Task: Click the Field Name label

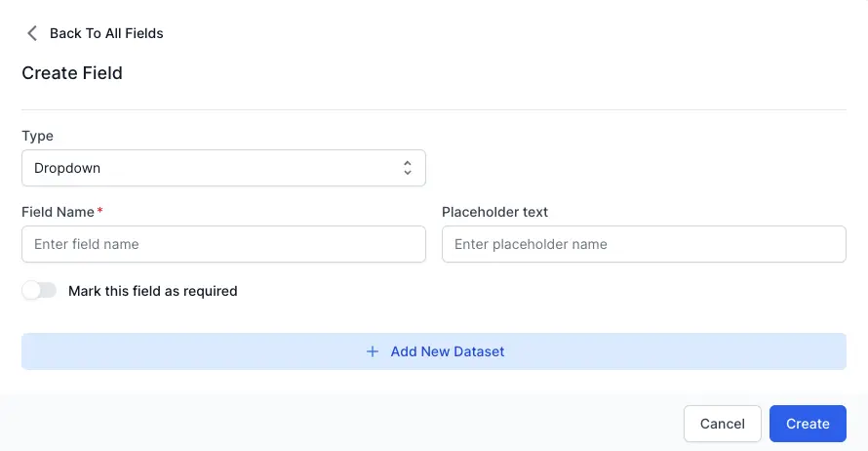Action: pyautogui.click(x=58, y=212)
